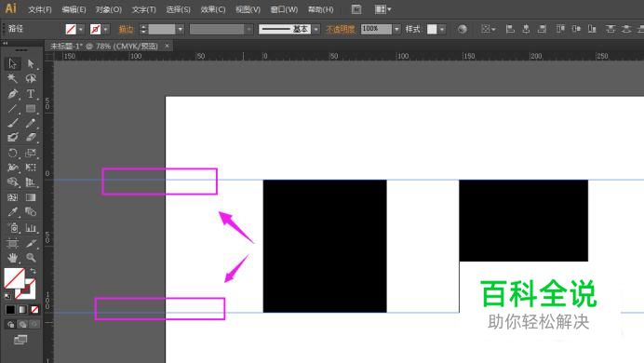Select the Zoom tool

(31, 258)
